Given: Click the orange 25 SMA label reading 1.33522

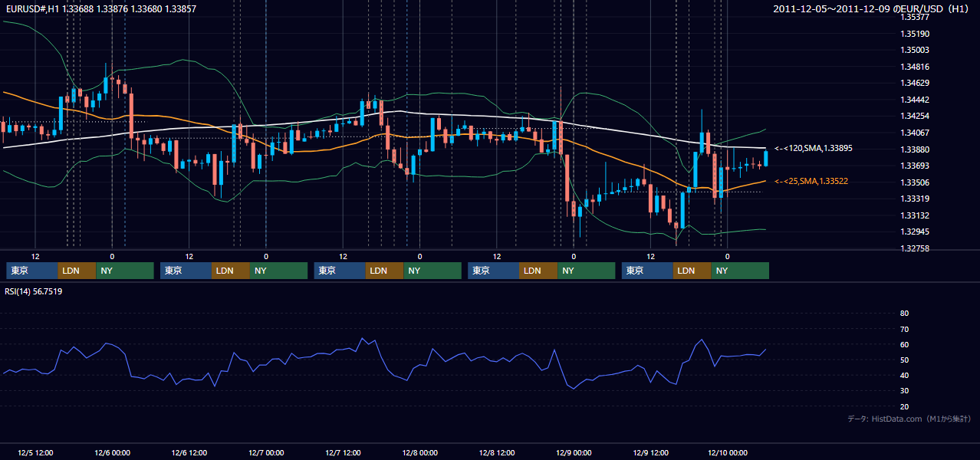Looking at the screenshot, I should [812, 181].
